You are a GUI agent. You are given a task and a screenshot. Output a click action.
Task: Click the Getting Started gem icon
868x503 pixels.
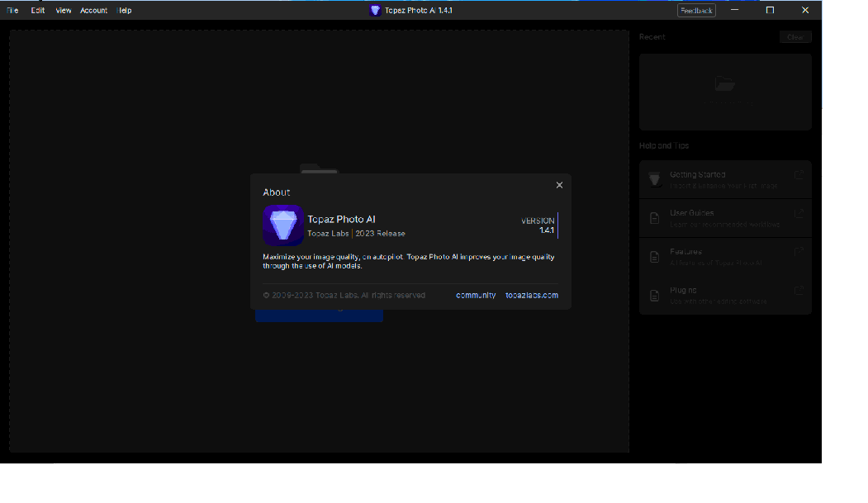(x=654, y=180)
